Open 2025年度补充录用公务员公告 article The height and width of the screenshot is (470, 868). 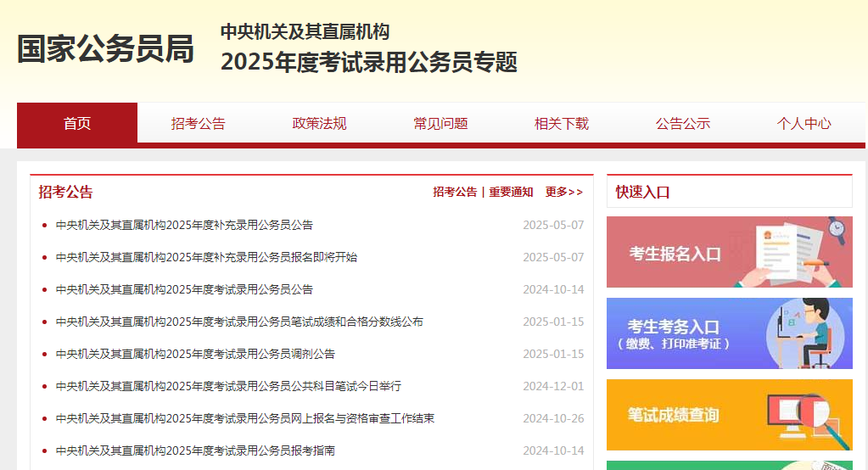pos(184,226)
